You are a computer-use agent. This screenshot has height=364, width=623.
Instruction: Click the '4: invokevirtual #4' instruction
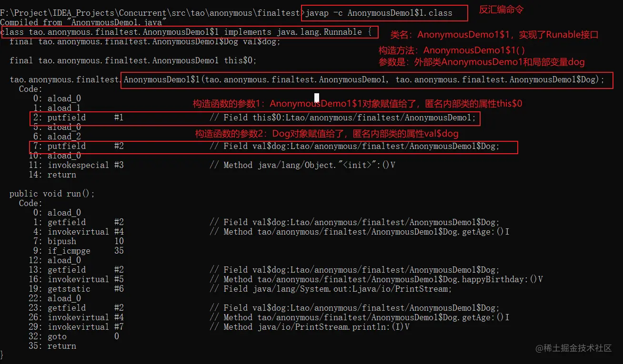(79, 232)
